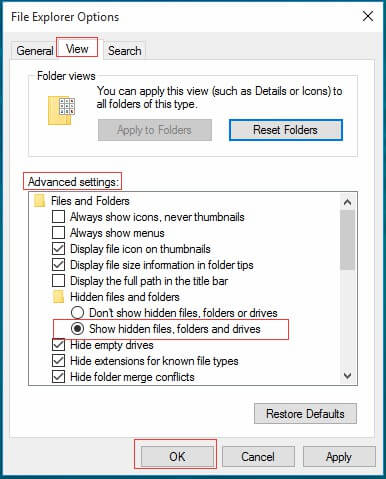Viewport: 386px width, 479px height.
Task: Click the Advanced settings label
Action: pyautogui.click(x=73, y=182)
